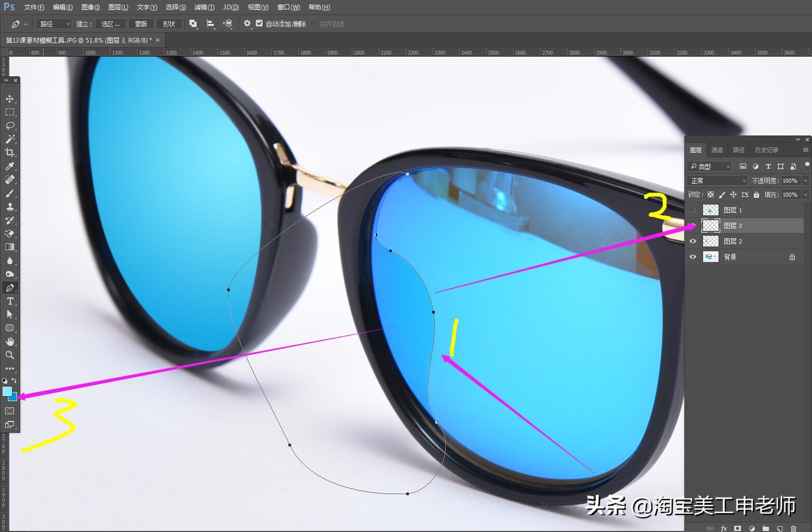Toggle layer filtering switch on or off

807,166
